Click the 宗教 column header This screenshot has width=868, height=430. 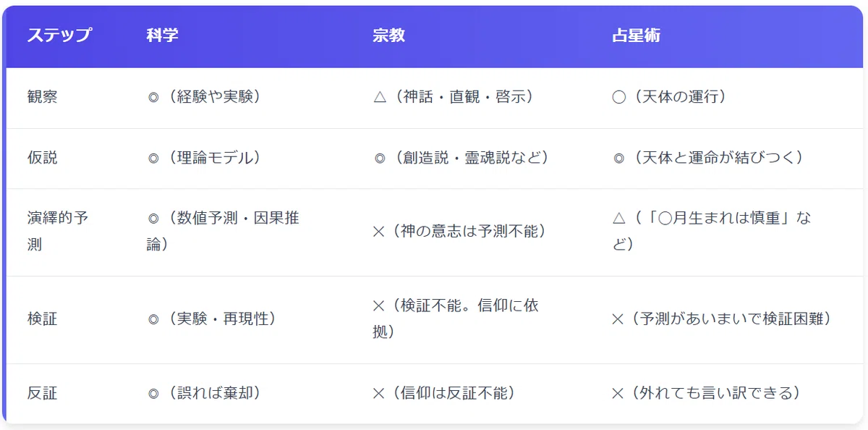point(389,36)
